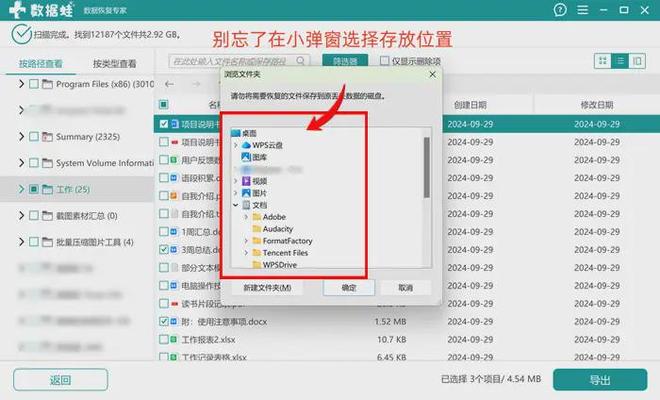Screen dimensions: 660x400
Task: Click the 工作 folder icon in sidebar
Action: (x=47, y=189)
